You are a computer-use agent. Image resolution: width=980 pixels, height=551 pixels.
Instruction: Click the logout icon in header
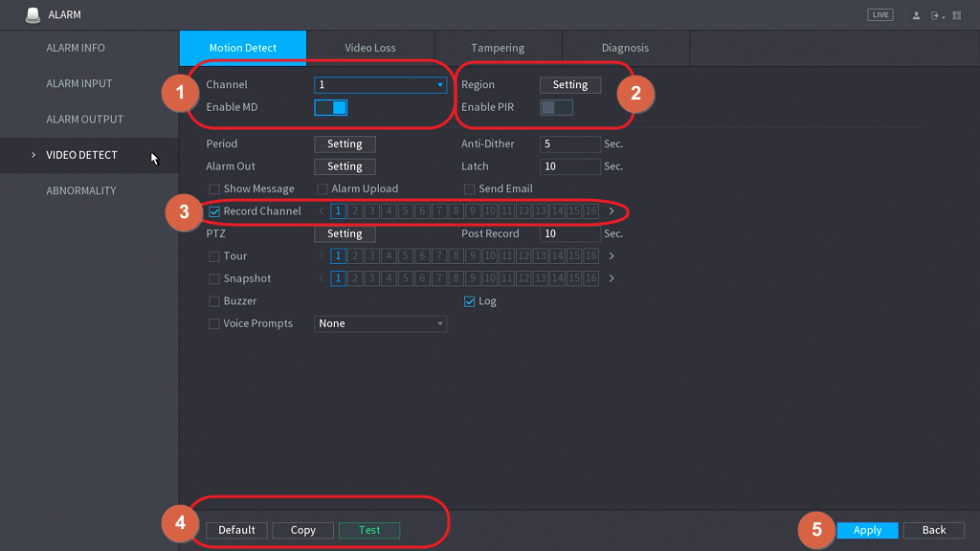pos(937,15)
